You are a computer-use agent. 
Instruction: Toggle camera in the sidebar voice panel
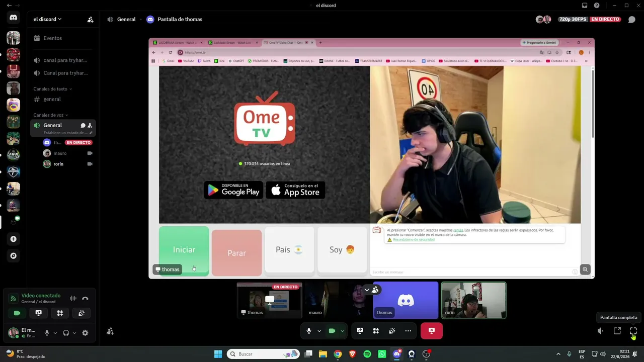[x=17, y=313]
